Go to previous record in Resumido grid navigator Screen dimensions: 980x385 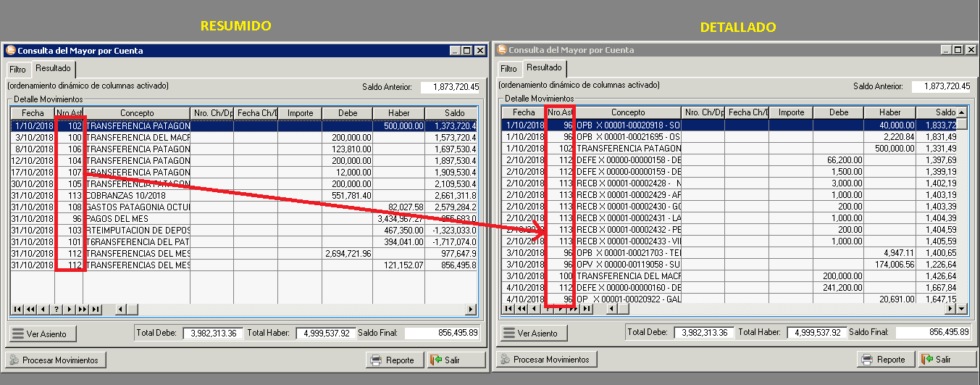pyautogui.click(x=43, y=310)
